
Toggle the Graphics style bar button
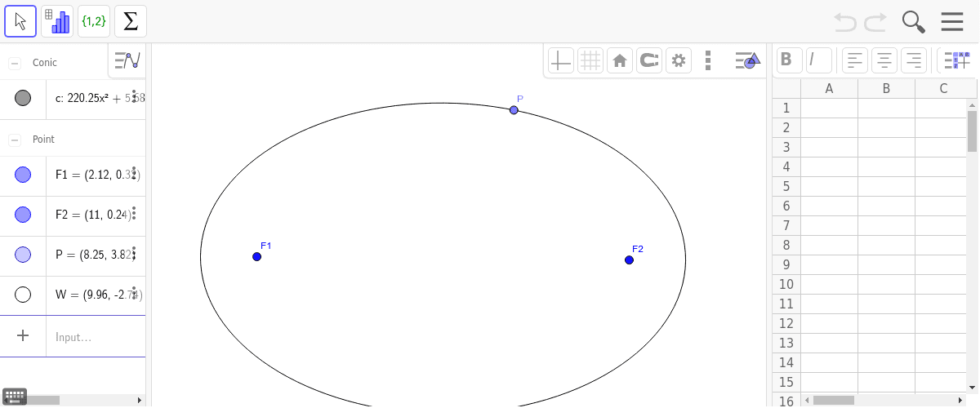pyautogui.click(x=747, y=60)
